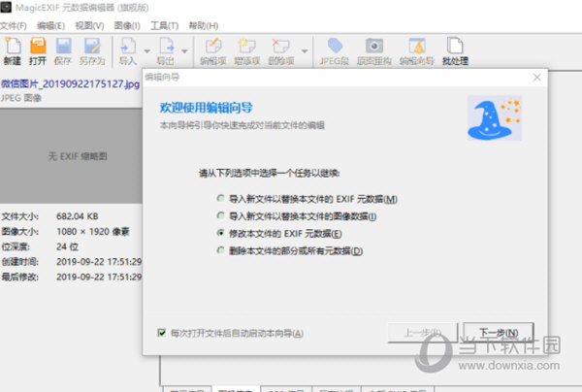The width and height of the screenshot is (582, 392).
Task: Toggle checkbox 每次打开文件后自动启动本向导(A)
Action: (x=161, y=333)
